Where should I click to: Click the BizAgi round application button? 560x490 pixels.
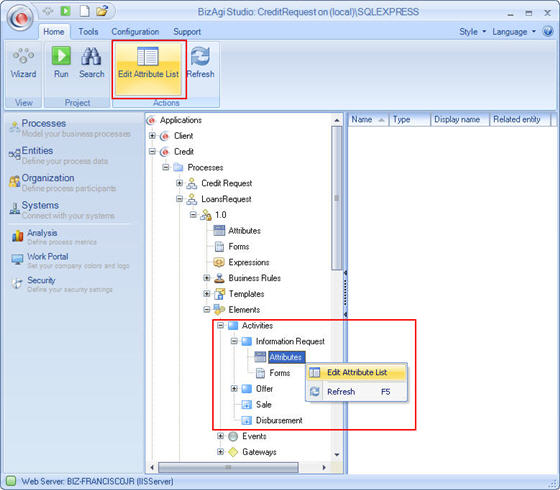pos(20,17)
